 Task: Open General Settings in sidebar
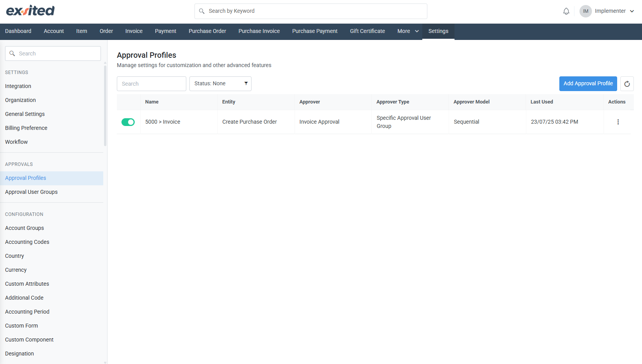pyautogui.click(x=52, y=114)
